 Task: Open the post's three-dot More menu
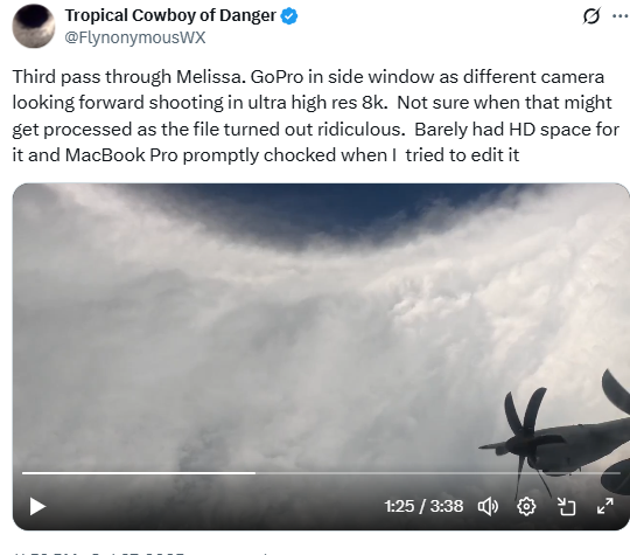(620, 16)
